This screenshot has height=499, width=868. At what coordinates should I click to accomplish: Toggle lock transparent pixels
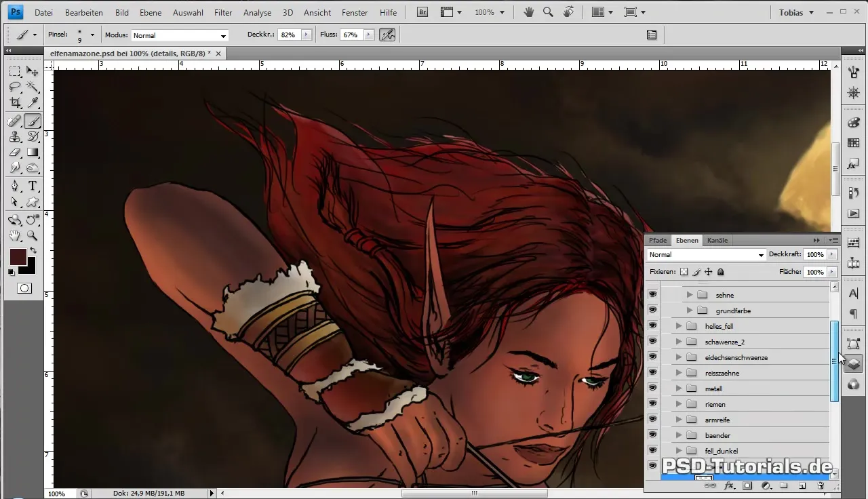684,272
